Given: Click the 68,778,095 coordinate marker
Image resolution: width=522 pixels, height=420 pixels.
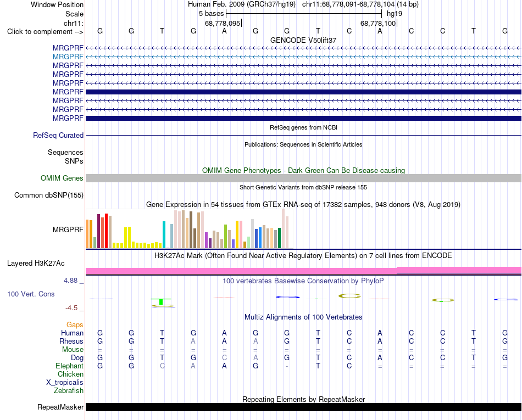Looking at the screenshot, I should pyautogui.click(x=223, y=23).
